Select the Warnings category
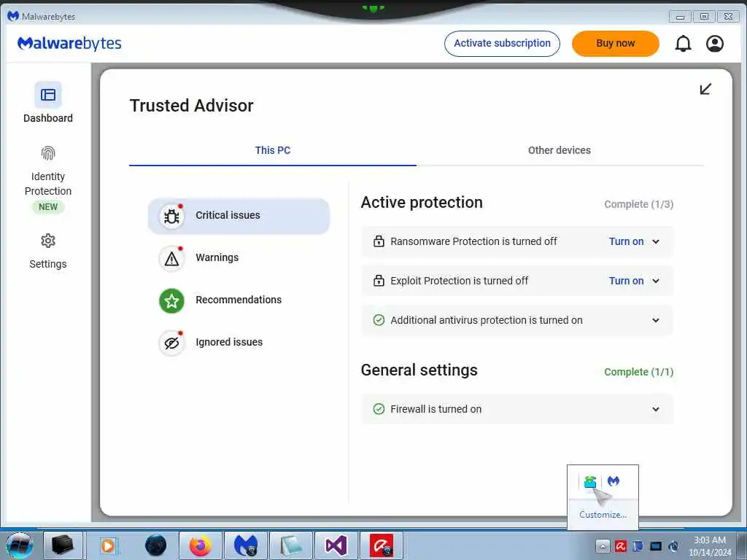 point(239,259)
